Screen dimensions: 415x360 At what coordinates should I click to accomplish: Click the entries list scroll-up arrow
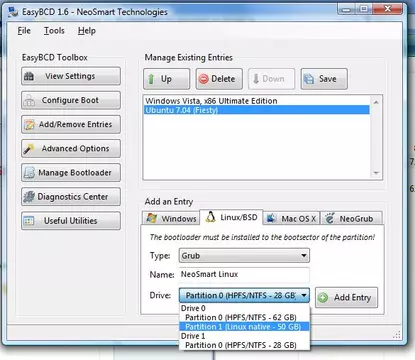coord(376,102)
